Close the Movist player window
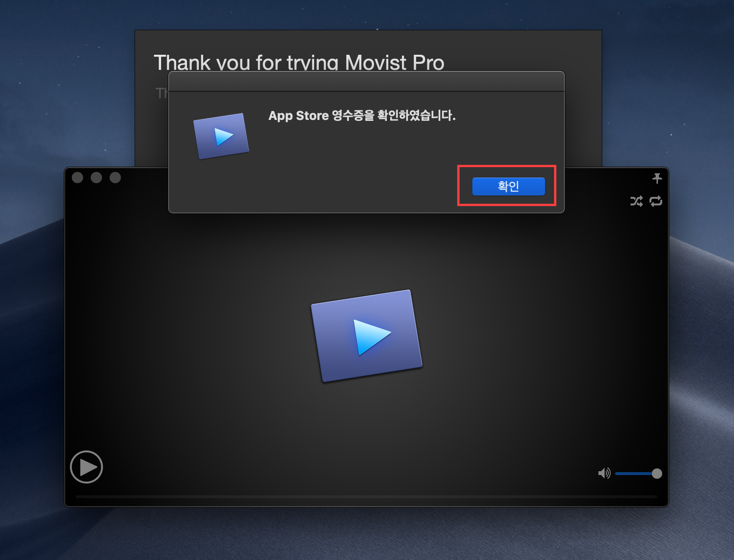The width and height of the screenshot is (734, 560). point(77,178)
